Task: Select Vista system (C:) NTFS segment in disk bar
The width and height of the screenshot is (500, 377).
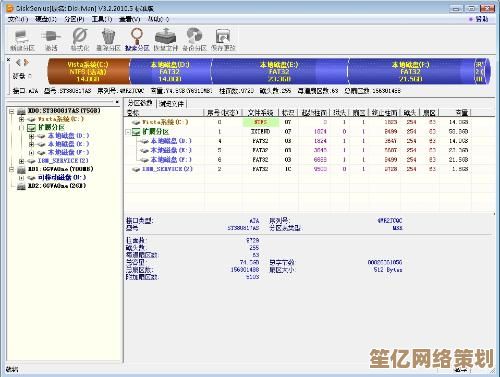Action: pos(88,71)
